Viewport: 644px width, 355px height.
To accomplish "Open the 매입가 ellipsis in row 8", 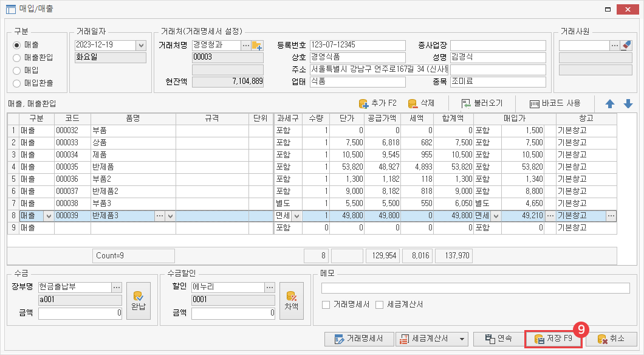I will 550,216.
